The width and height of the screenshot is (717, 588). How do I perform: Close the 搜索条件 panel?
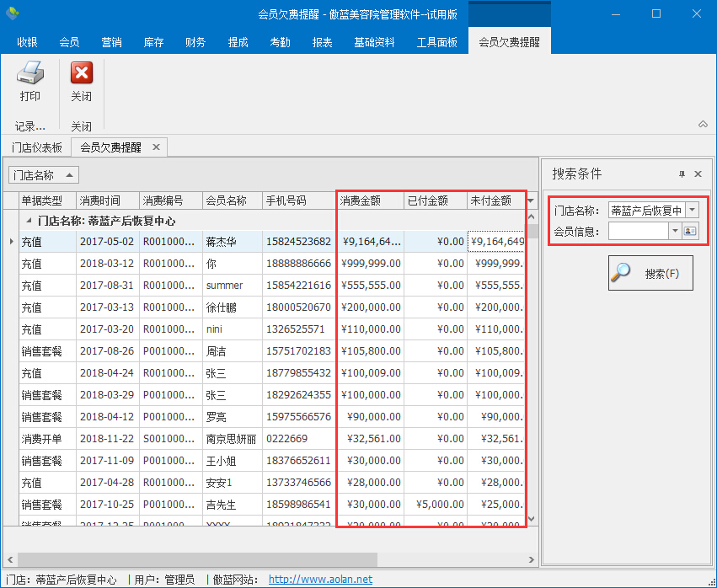(x=698, y=174)
